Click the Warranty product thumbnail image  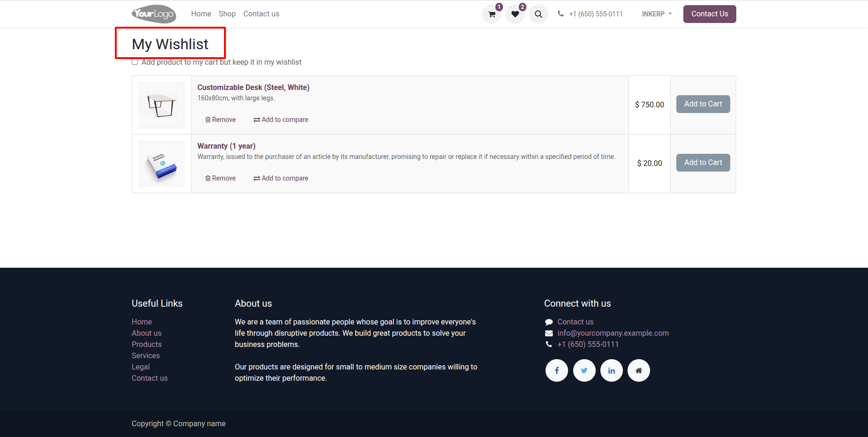tap(162, 164)
